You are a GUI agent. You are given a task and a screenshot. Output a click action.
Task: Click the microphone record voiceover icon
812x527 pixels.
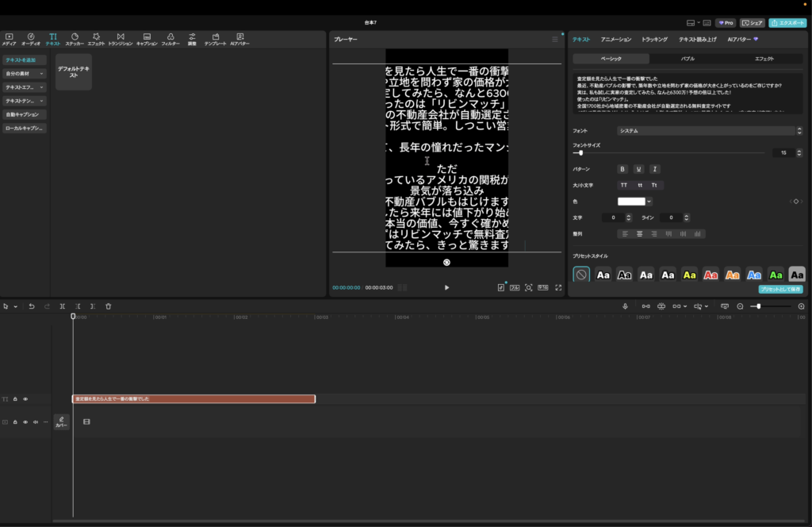coord(625,306)
